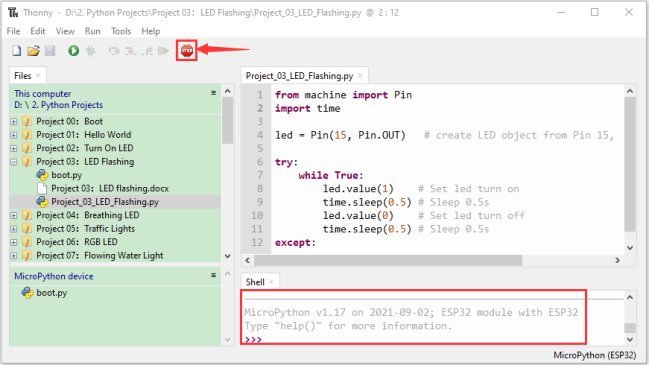The height and width of the screenshot is (366, 649).
Task: Click the Shell scroll down arrow
Action: click(x=630, y=340)
